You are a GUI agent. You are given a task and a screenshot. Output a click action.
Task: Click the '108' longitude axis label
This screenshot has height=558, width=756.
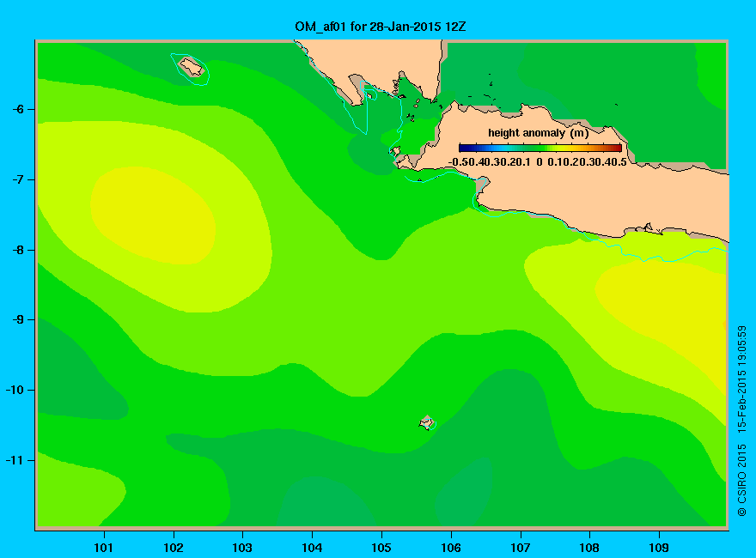click(589, 548)
